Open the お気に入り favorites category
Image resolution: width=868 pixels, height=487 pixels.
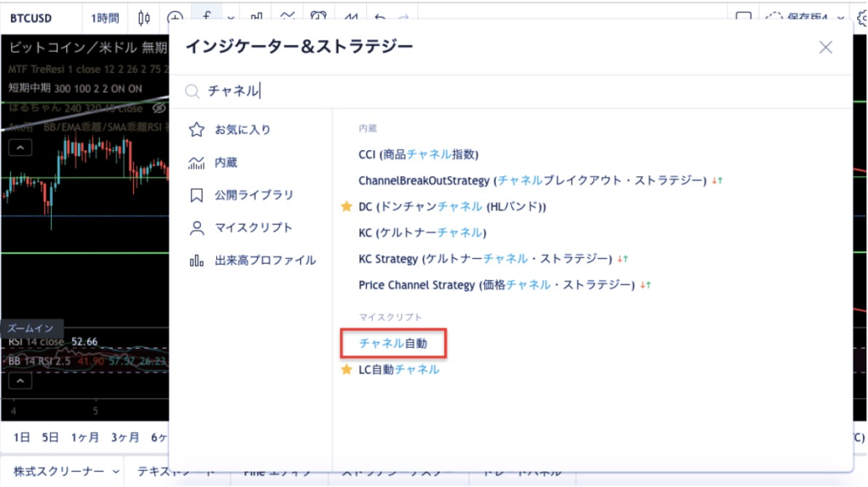tap(229, 130)
